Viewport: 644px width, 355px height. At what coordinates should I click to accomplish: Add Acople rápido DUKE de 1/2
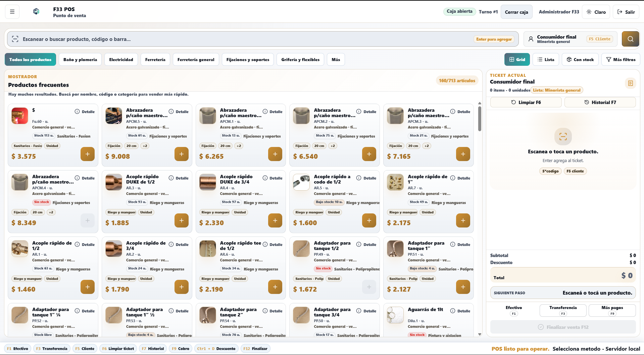click(182, 220)
